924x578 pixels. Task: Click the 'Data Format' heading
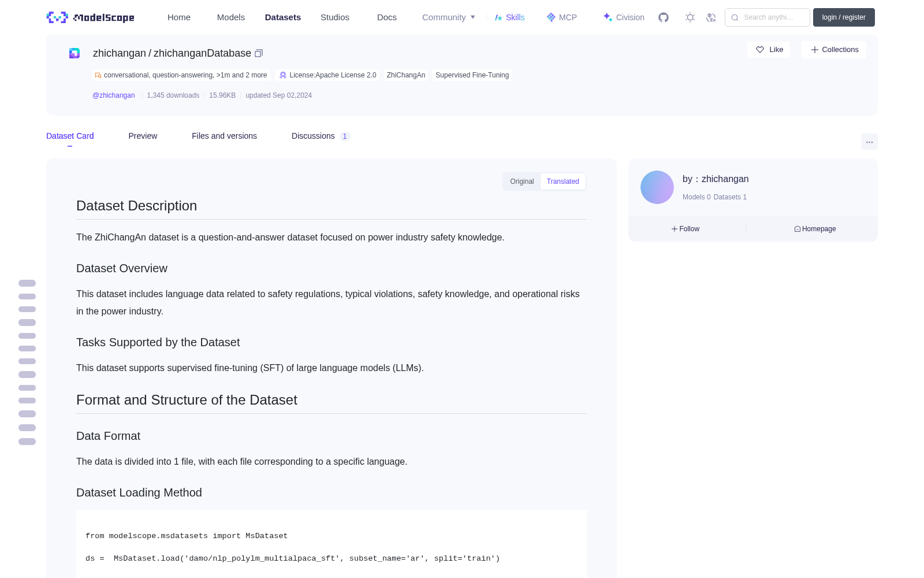109,436
